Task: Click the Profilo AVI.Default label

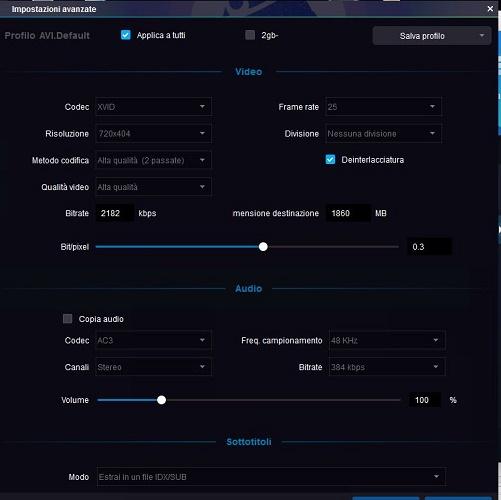Action: tap(47, 35)
